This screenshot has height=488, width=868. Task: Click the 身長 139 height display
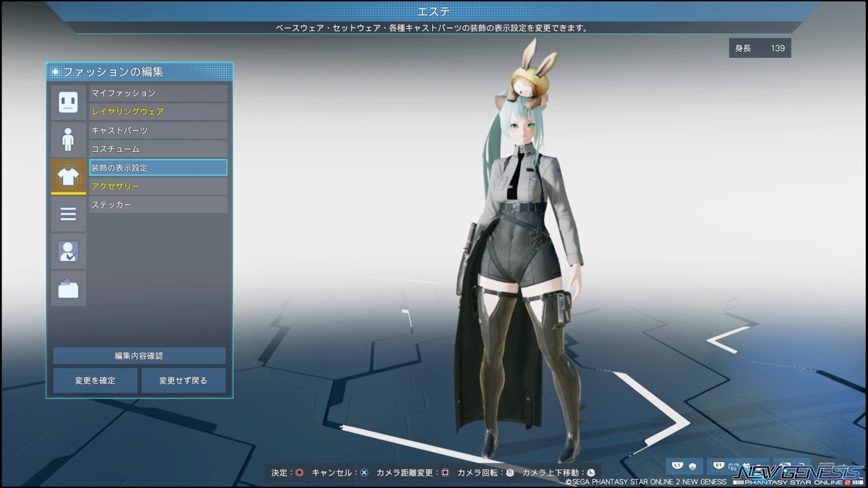(760, 48)
